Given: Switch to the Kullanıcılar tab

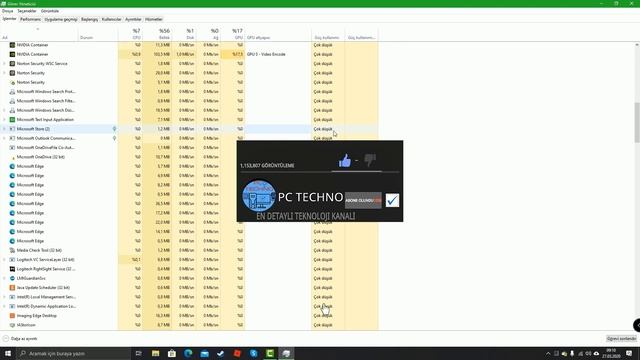Looking at the screenshot, I should tap(111, 19).
